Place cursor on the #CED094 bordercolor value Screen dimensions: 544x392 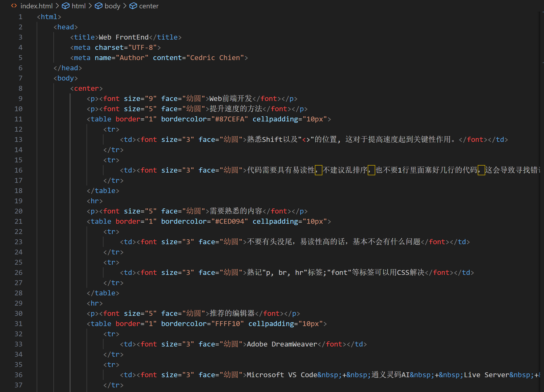coord(229,221)
